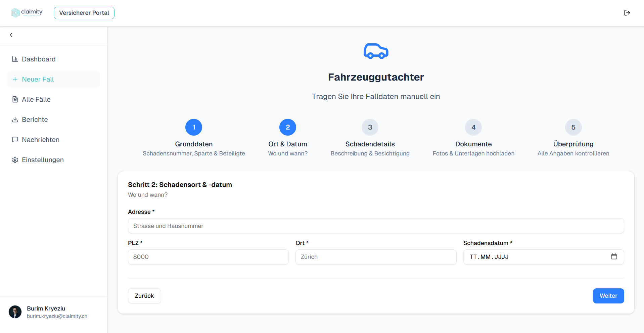The image size is (644, 333).
Task: Focus the Adresse street input field
Action: 376,226
